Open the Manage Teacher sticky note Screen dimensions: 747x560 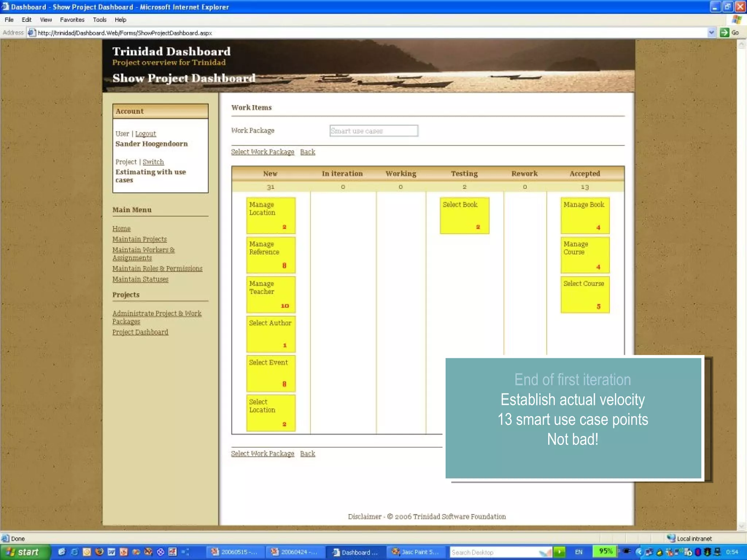pos(271,295)
